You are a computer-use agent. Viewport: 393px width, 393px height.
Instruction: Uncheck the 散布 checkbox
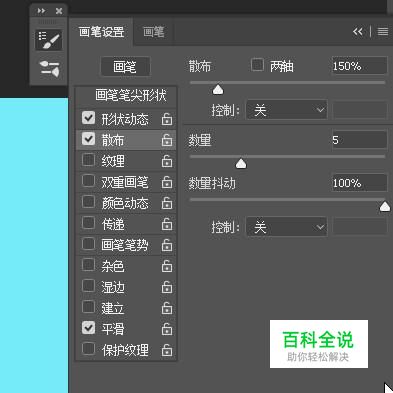[x=88, y=139]
